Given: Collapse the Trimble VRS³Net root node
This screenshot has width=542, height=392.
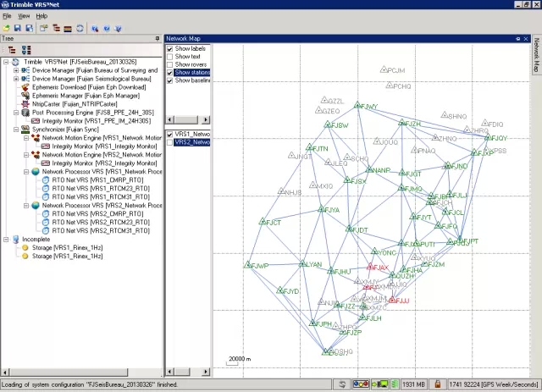Looking at the screenshot, I should (6, 62).
